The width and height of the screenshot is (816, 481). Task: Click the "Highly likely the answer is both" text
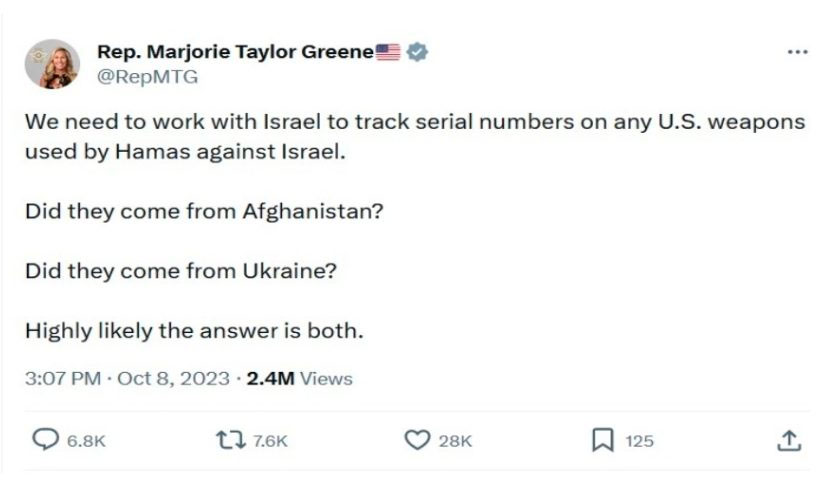point(193,331)
